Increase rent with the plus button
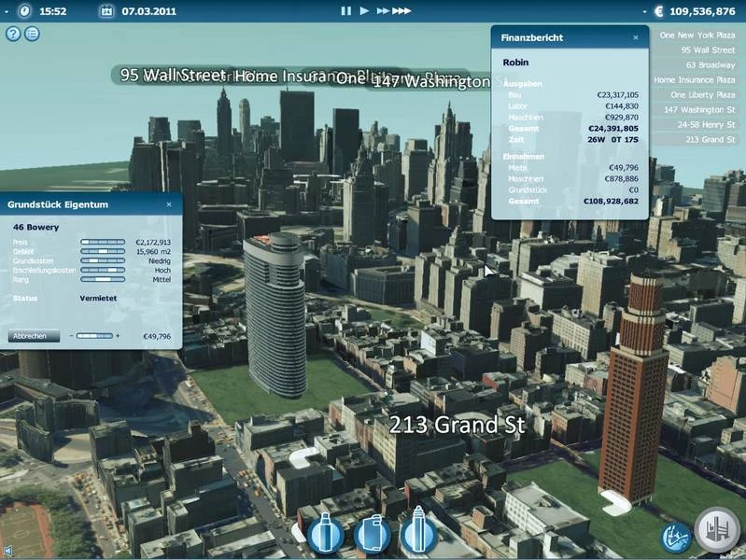The image size is (746, 560). [118, 336]
